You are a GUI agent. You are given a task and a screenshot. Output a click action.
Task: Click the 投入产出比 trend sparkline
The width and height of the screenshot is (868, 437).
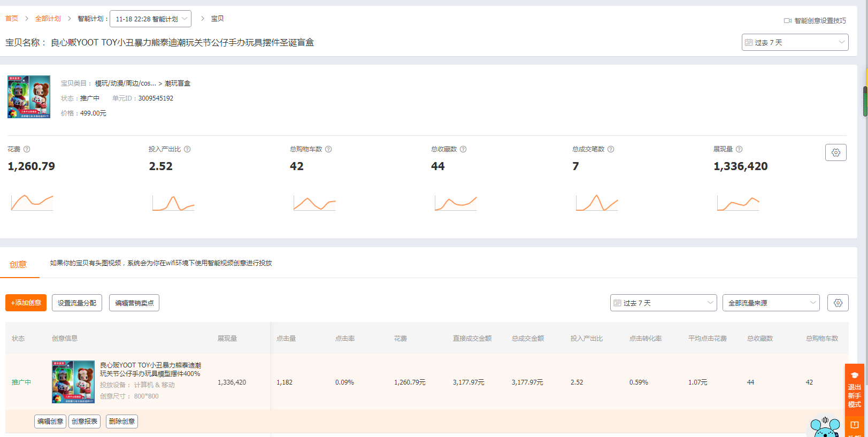[x=173, y=203]
